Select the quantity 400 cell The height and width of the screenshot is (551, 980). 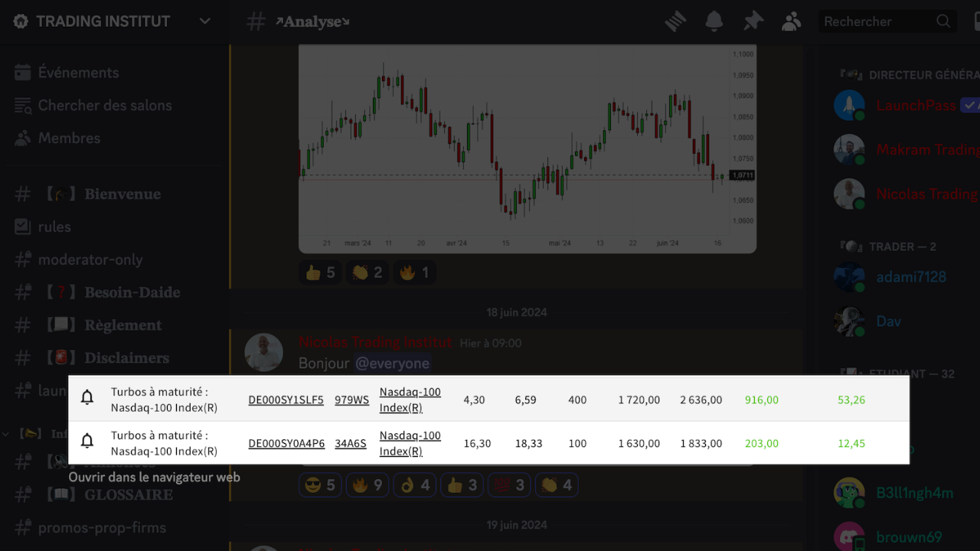coord(577,400)
